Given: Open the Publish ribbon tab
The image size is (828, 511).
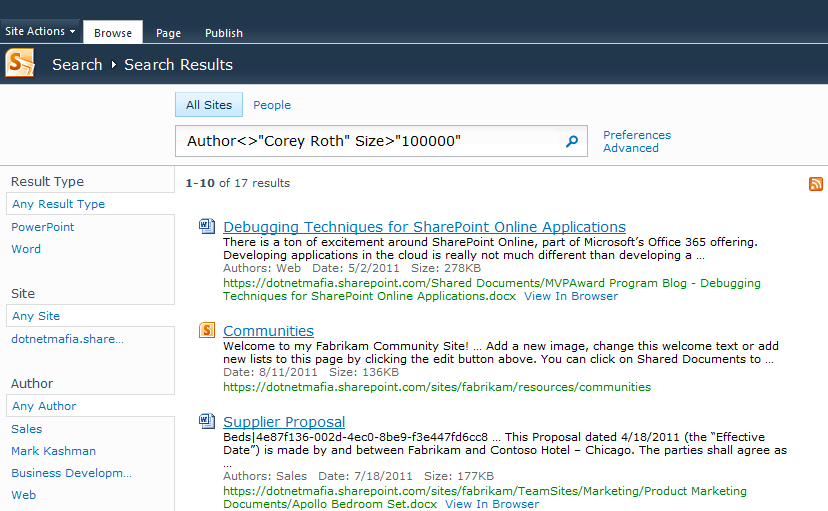Looking at the screenshot, I should (x=224, y=33).
